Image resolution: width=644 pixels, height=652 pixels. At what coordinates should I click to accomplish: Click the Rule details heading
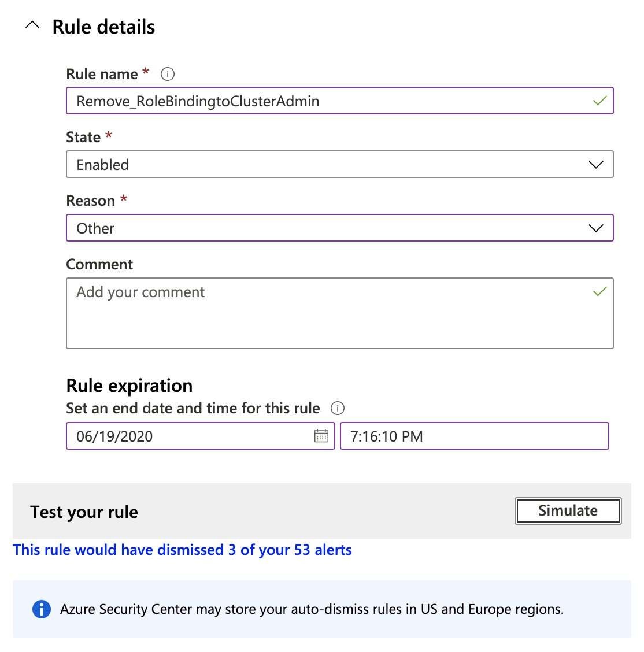(x=103, y=27)
